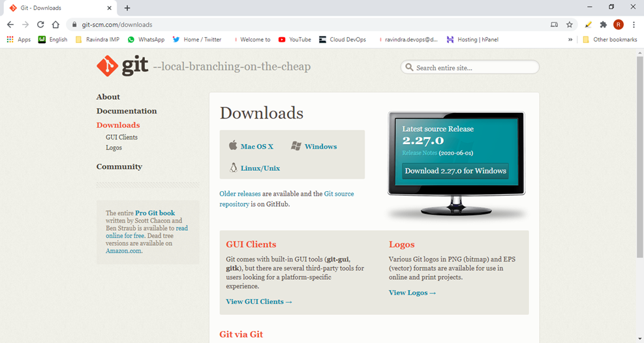644x343 pixels.
Task: Click Download 2.27.0 for Windows button
Action: [x=455, y=171]
